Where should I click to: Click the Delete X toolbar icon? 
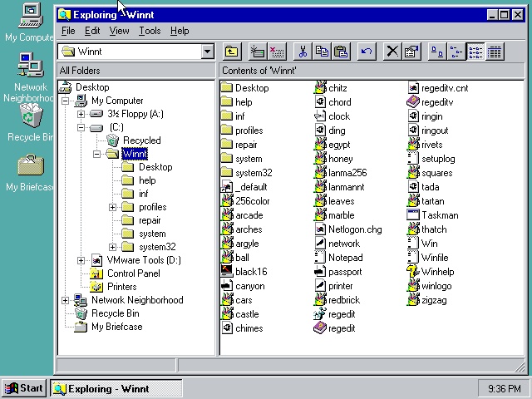[392, 52]
